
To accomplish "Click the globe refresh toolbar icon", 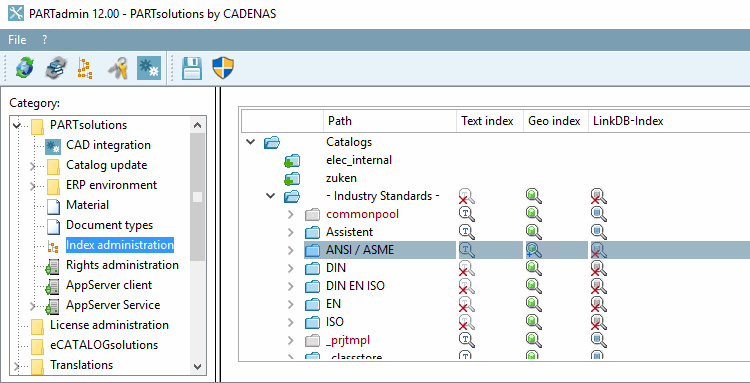I will (24, 67).
